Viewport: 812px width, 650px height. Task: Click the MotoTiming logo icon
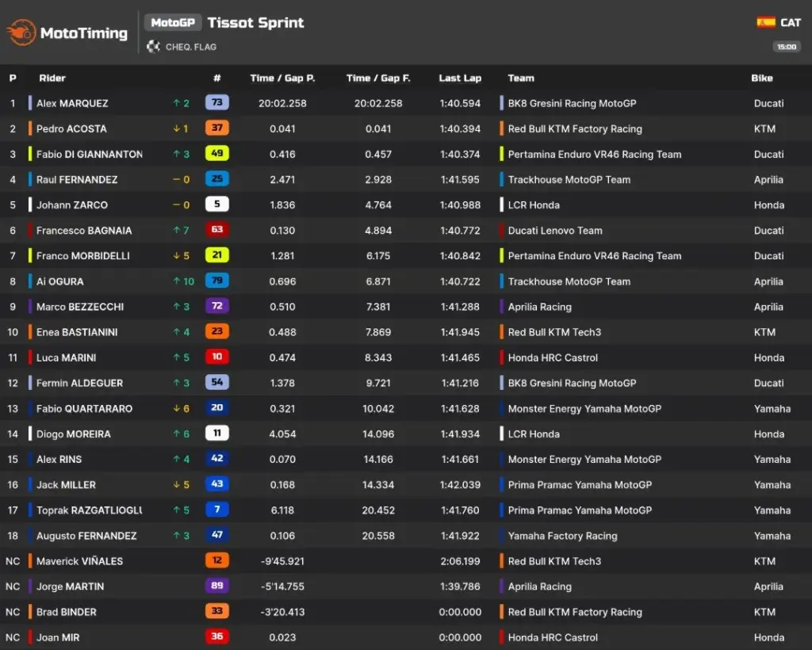pos(21,33)
